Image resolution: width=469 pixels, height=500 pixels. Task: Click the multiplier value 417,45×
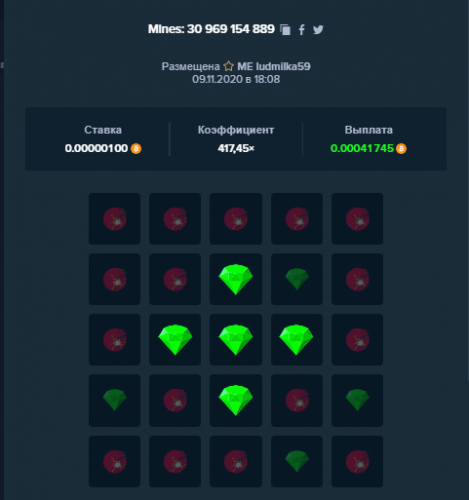(x=236, y=148)
